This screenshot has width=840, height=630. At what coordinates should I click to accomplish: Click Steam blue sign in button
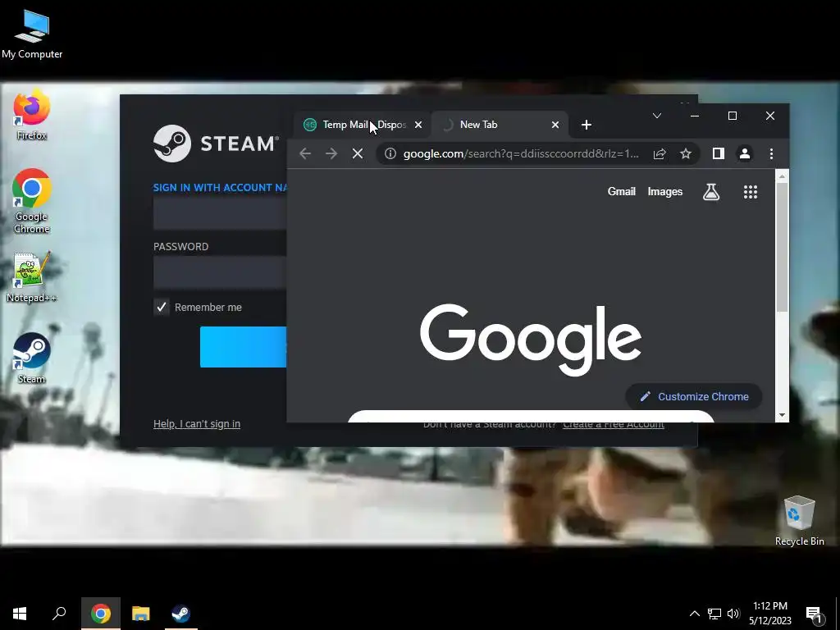(x=243, y=347)
